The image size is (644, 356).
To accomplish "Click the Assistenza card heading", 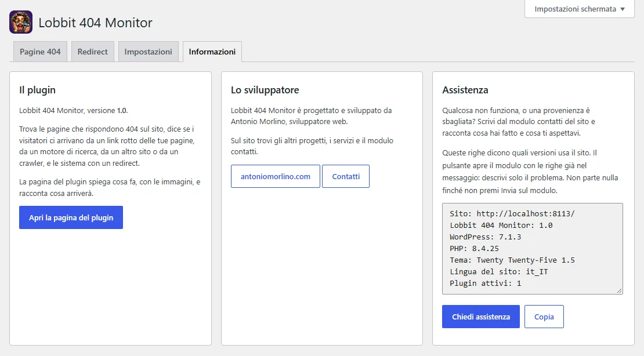I will pos(465,90).
